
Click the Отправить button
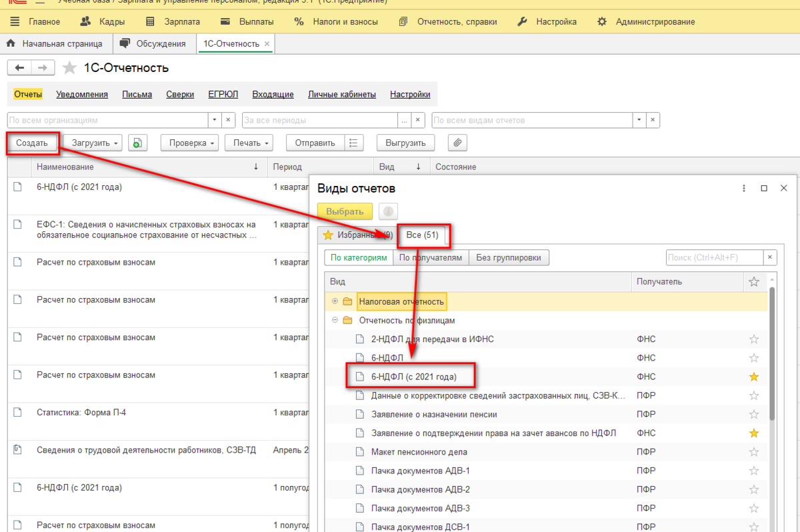[315, 143]
